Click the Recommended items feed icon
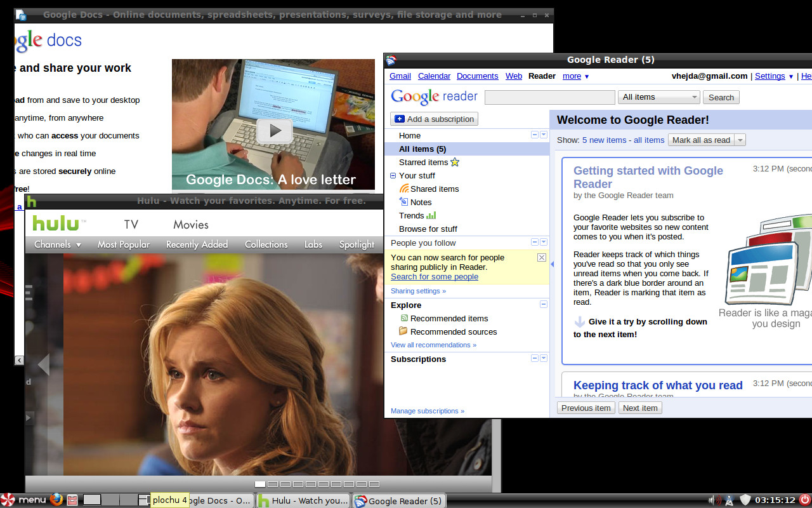The width and height of the screenshot is (812, 508). click(404, 318)
